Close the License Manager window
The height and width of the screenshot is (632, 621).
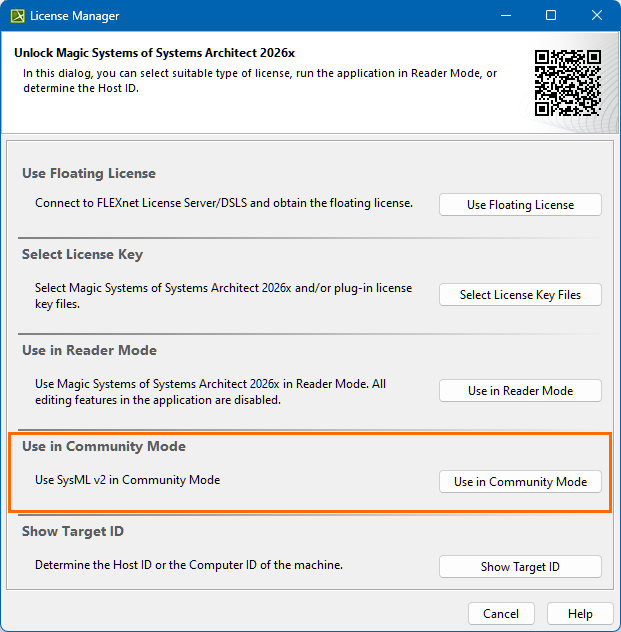[597, 16]
